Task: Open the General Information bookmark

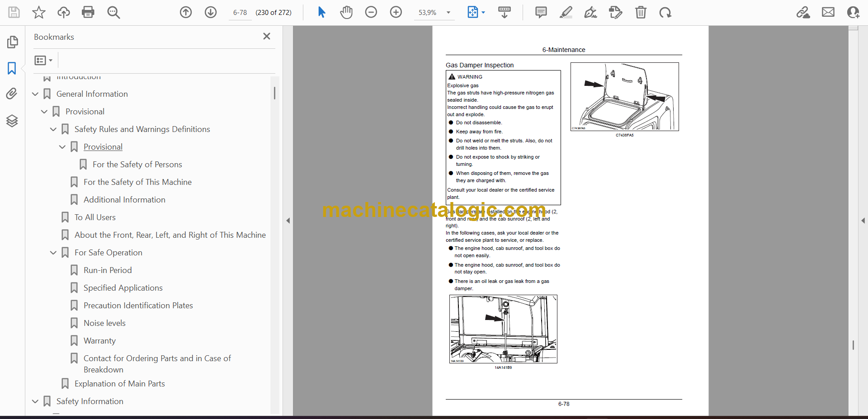Action: pyautogui.click(x=92, y=94)
